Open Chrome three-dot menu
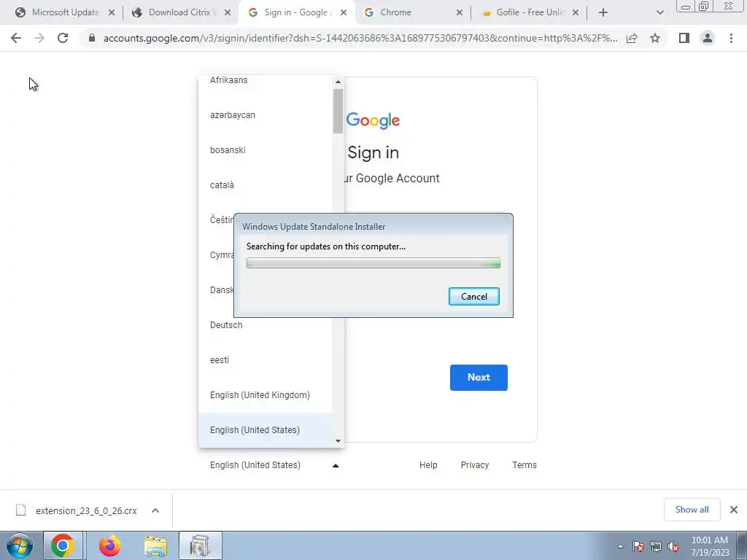Image resolution: width=747 pixels, height=560 pixels. pos(731,38)
